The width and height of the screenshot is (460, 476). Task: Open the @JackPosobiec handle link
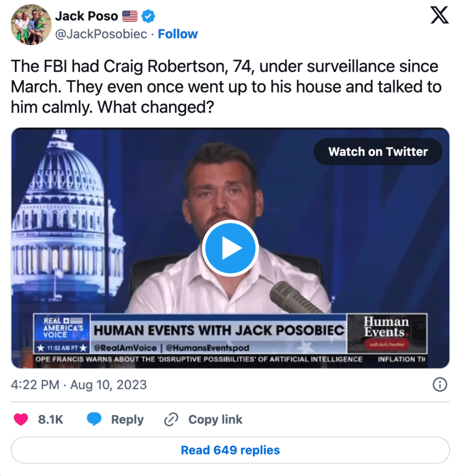point(101,34)
